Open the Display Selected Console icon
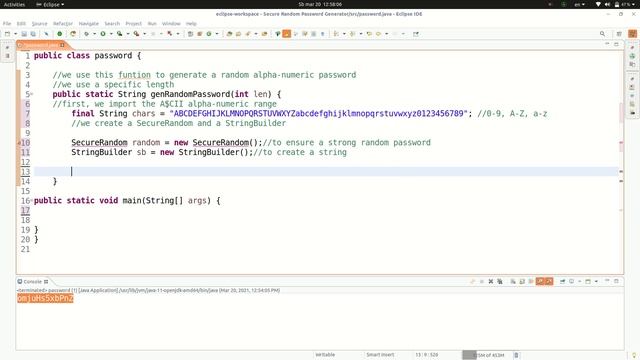This screenshot has width=640, height=360. (x=571, y=282)
